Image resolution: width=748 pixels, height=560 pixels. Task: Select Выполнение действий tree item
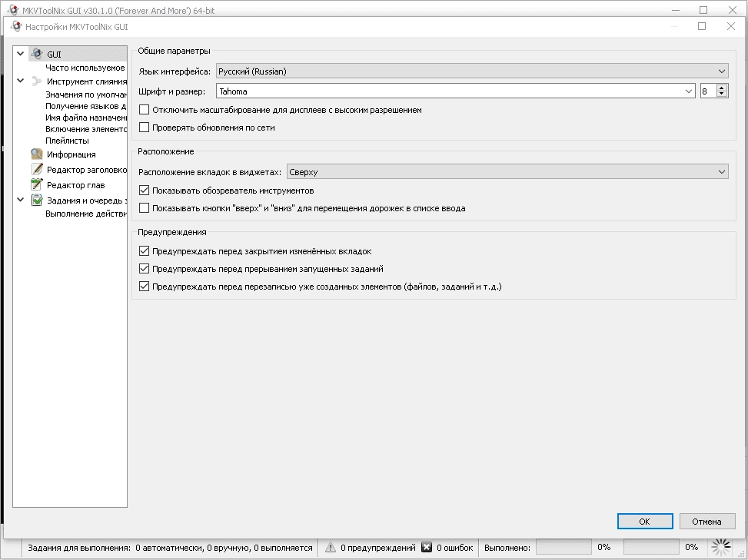(86, 214)
